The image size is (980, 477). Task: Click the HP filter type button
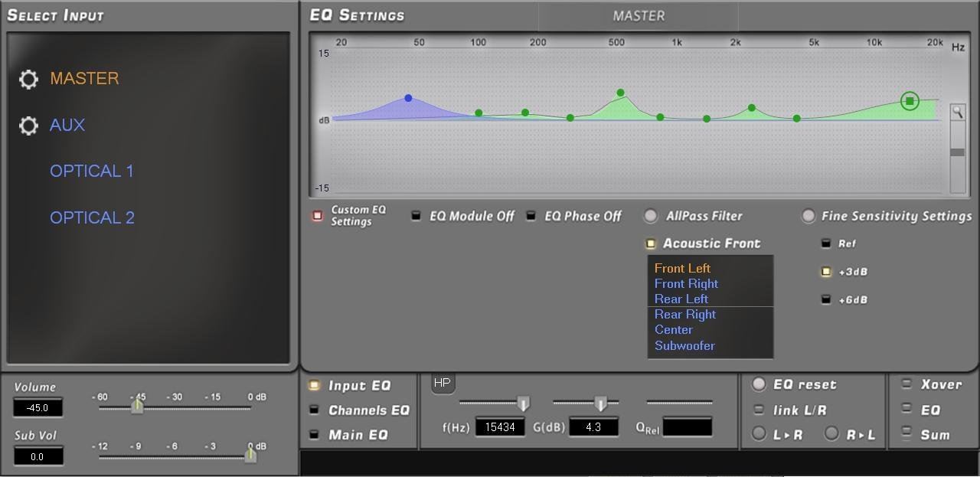(x=443, y=383)
